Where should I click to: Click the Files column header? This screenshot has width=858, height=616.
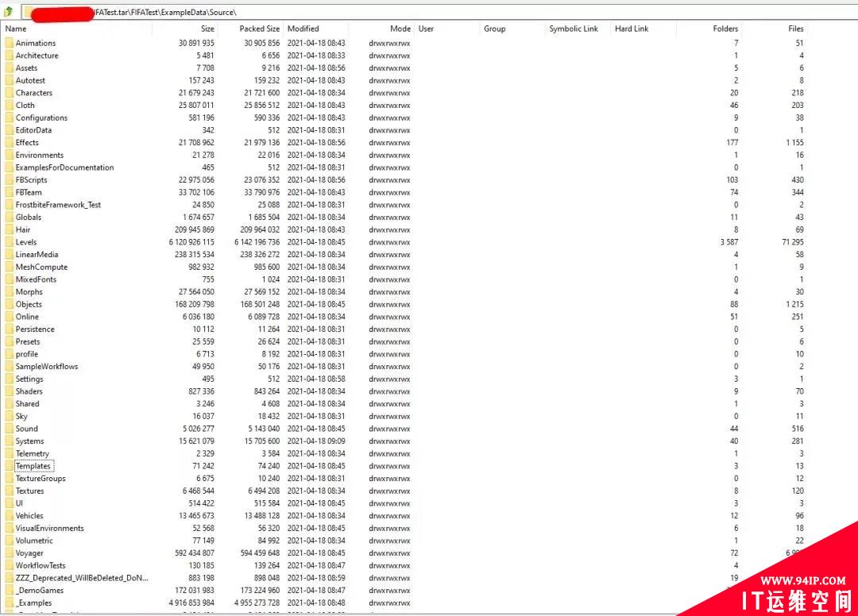(x=795, y=29)
